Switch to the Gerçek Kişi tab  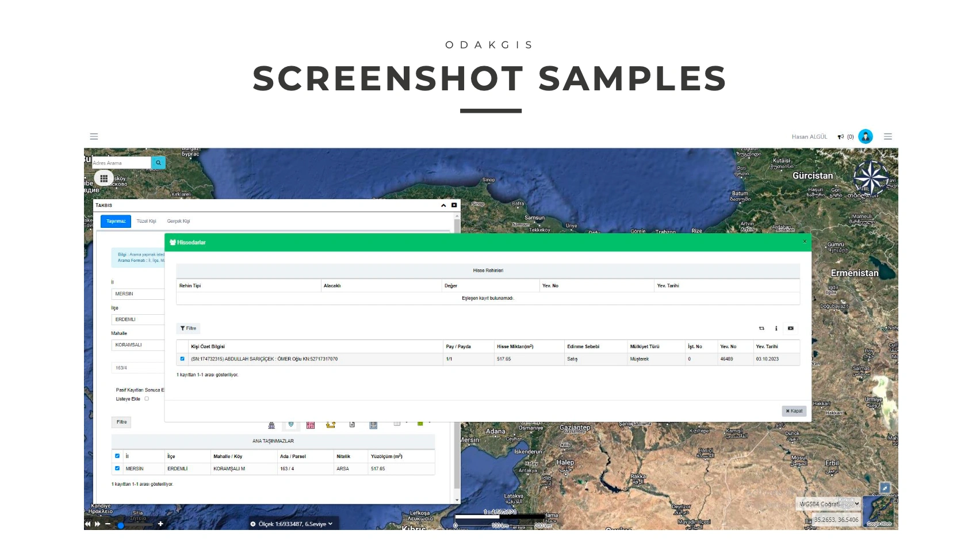click(178, 222)
